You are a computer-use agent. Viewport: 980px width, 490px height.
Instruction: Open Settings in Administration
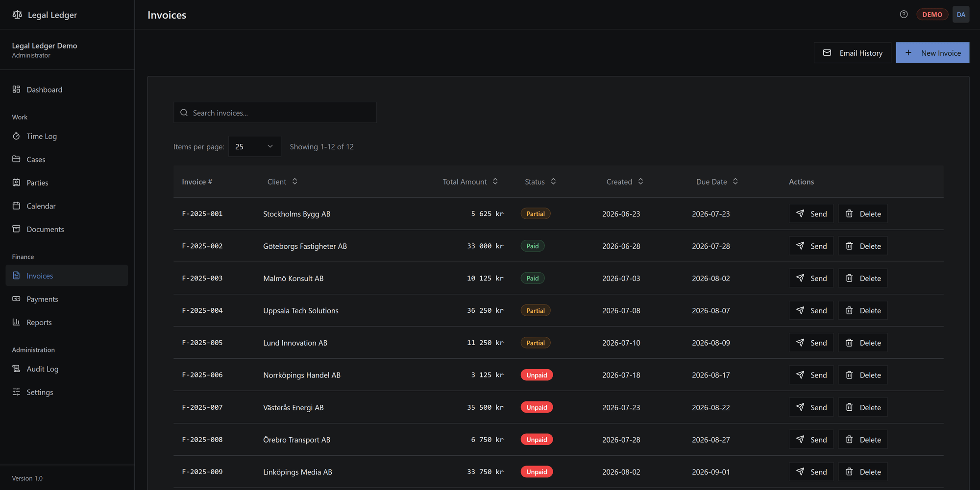pyautogui.click(x=67, y=392)
